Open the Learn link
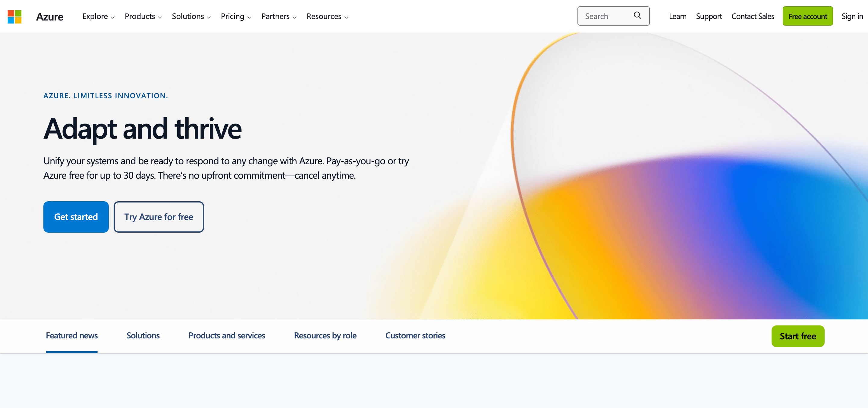The image size is (868, 408). [677, 17]
